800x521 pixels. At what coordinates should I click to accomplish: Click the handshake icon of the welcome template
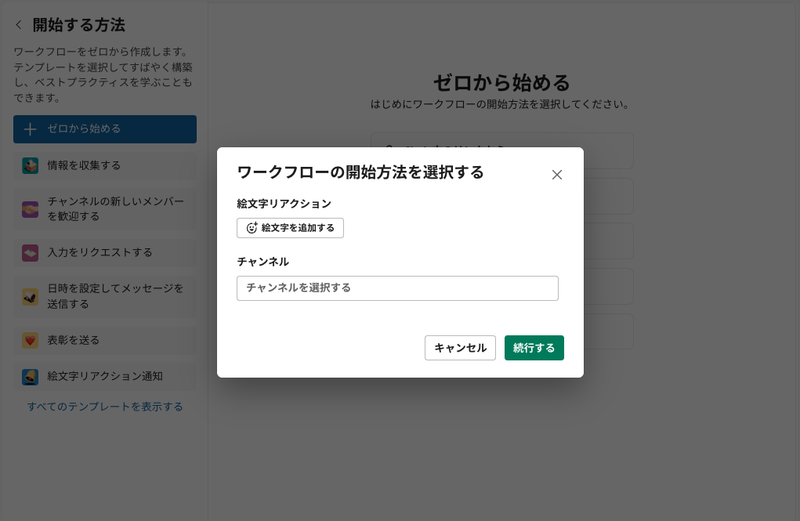pyautogui.click(x=30, y=209)
